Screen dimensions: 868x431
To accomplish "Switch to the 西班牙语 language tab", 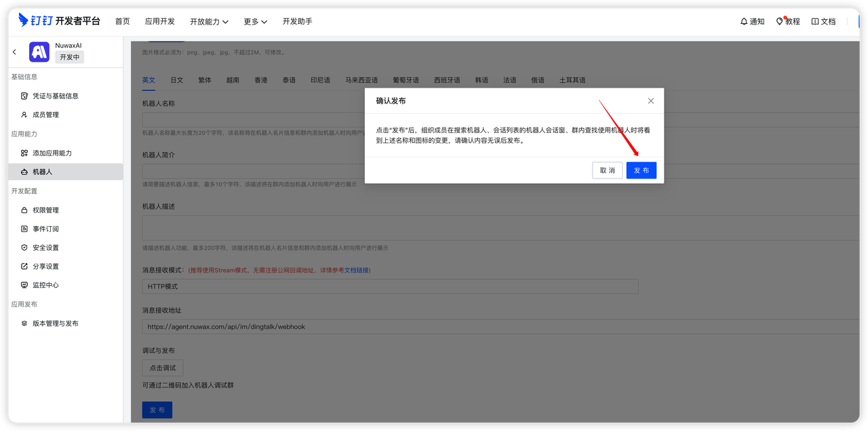I will pos(448,80).
